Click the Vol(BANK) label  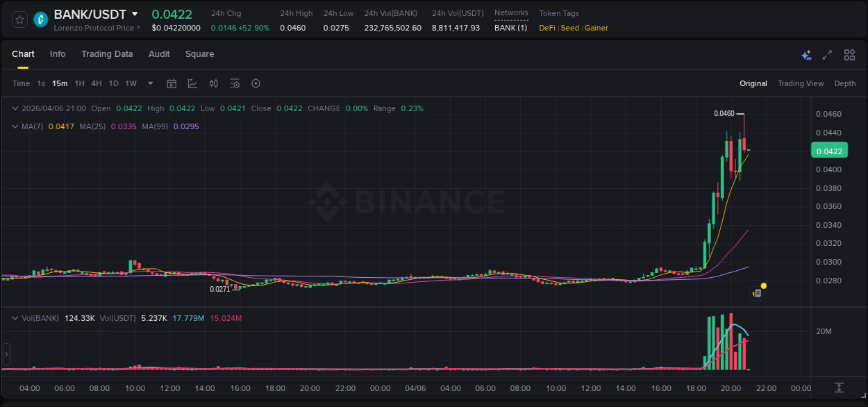tap(40, 318)
